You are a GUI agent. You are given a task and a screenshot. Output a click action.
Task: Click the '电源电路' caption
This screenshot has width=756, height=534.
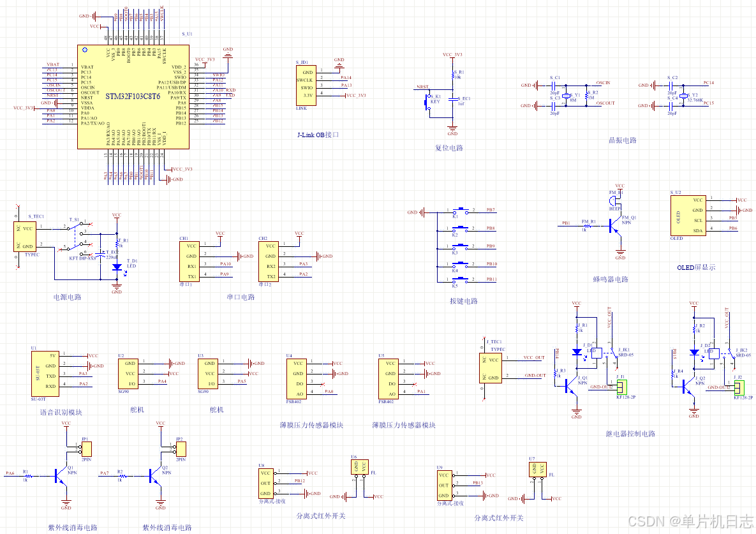68,297
